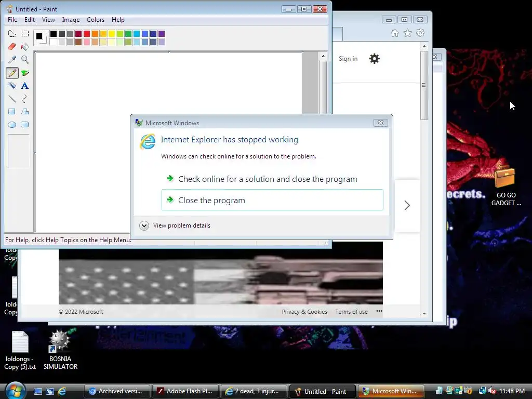Click the Favorites star in Internet Explorer
The width and height of the screenshot is (532, 399).
(407, 33)
